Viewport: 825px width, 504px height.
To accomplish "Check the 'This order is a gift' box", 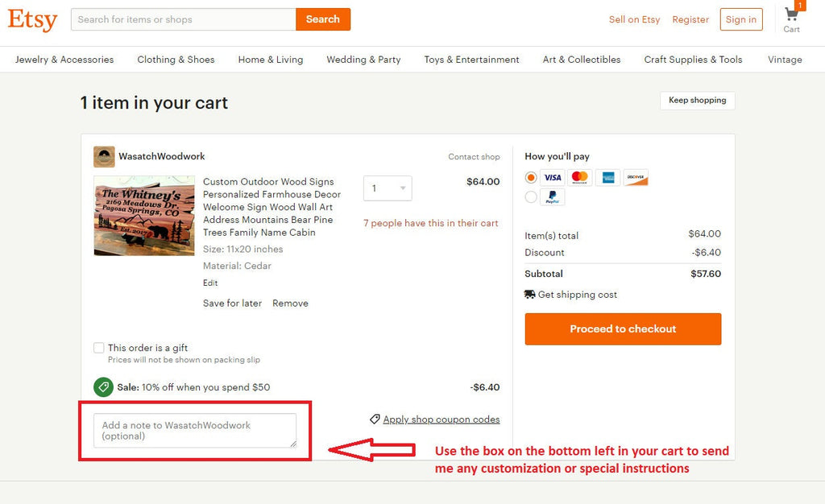I will 99,348.
